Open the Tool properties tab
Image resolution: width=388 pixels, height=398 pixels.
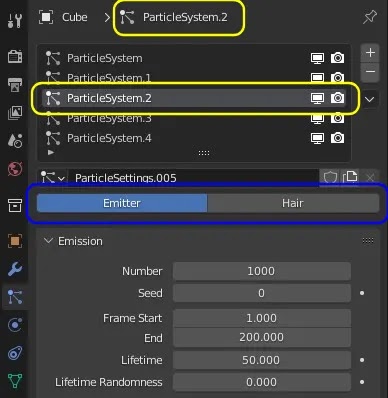(x=15, y=20)
